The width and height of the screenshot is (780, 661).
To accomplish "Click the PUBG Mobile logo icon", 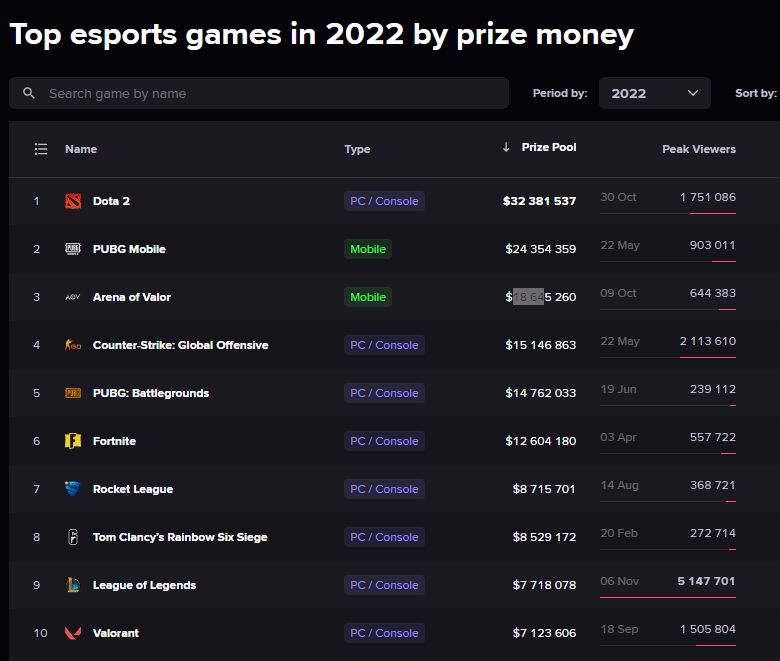I will (72, 249).
